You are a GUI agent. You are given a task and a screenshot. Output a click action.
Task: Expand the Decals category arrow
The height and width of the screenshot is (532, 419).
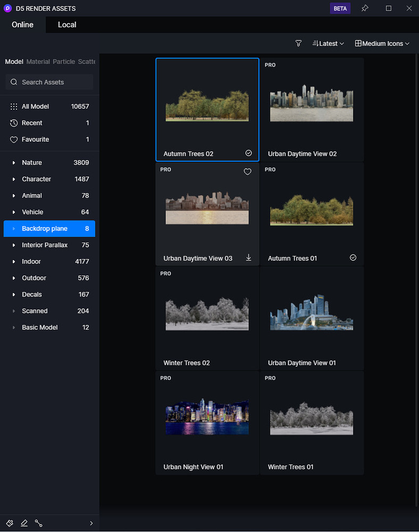[x=14, y=295]
